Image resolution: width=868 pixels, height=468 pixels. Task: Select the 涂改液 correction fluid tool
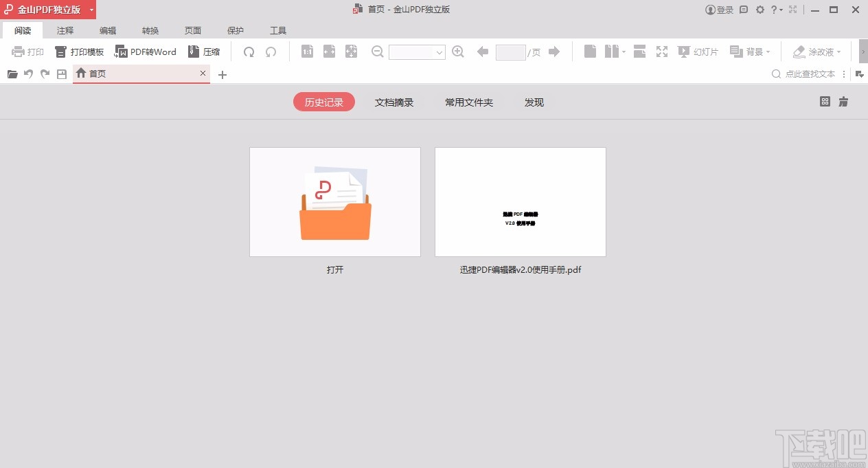point(816,52)
